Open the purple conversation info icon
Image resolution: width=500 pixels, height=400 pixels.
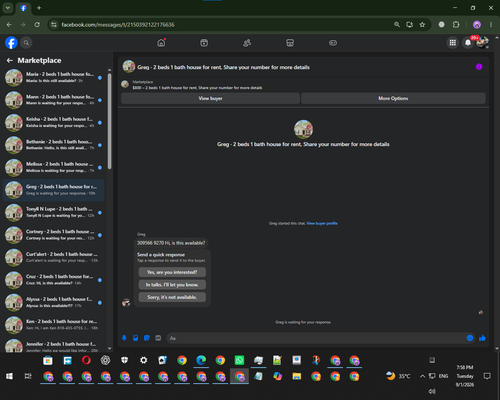tap(479, 67)
